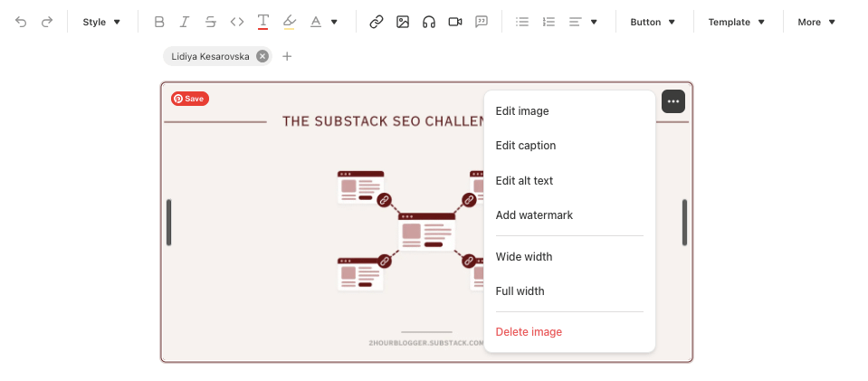Click the text alignment icon

pyautogui.click(x=576, y=22)
